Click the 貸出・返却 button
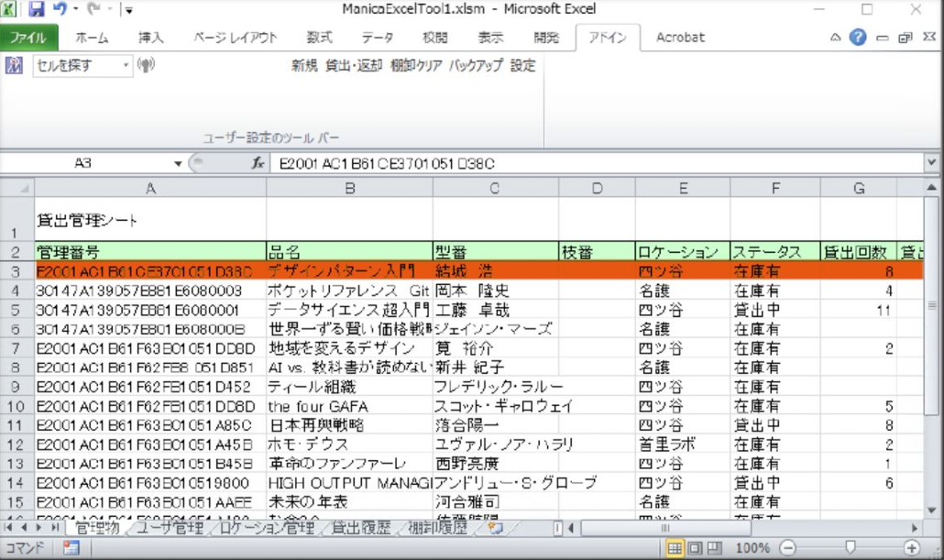The width and height of the screenshot is (944, 560). coord(354,65)
